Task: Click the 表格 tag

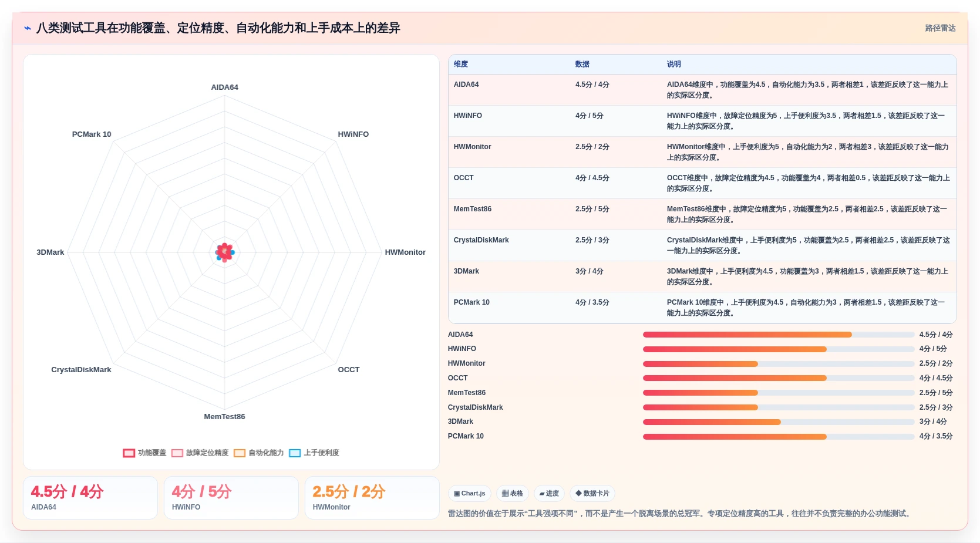Action: (513, 494)
